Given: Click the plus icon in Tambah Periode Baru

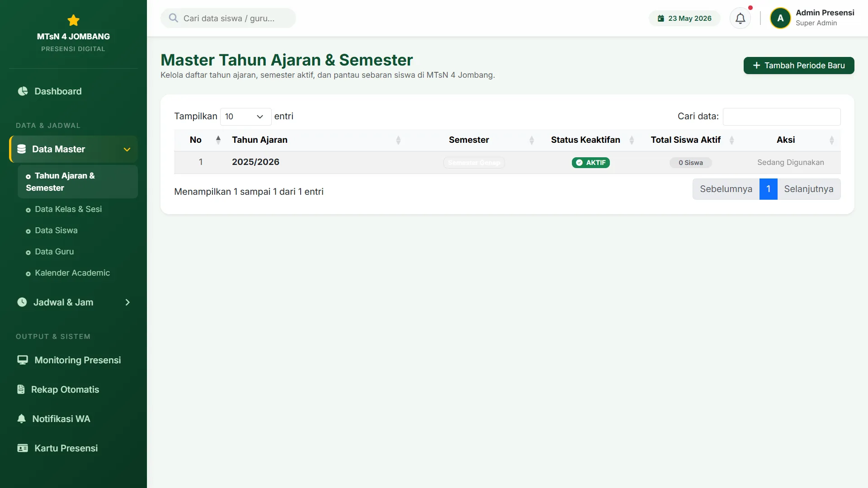Looking at the screenshot, I should pyautogui.click(x=756, y=66).
